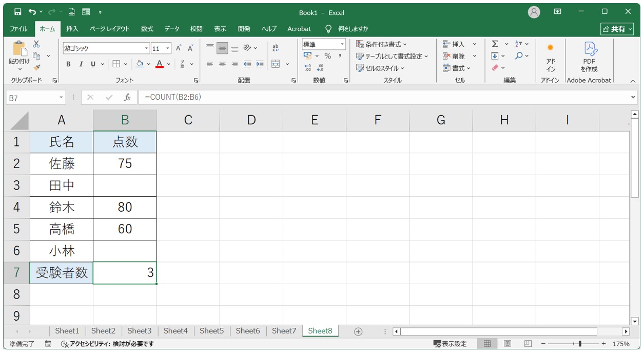This screenshot has height=353, width=644.
Task: Align text right
Action: coord(235,64)
